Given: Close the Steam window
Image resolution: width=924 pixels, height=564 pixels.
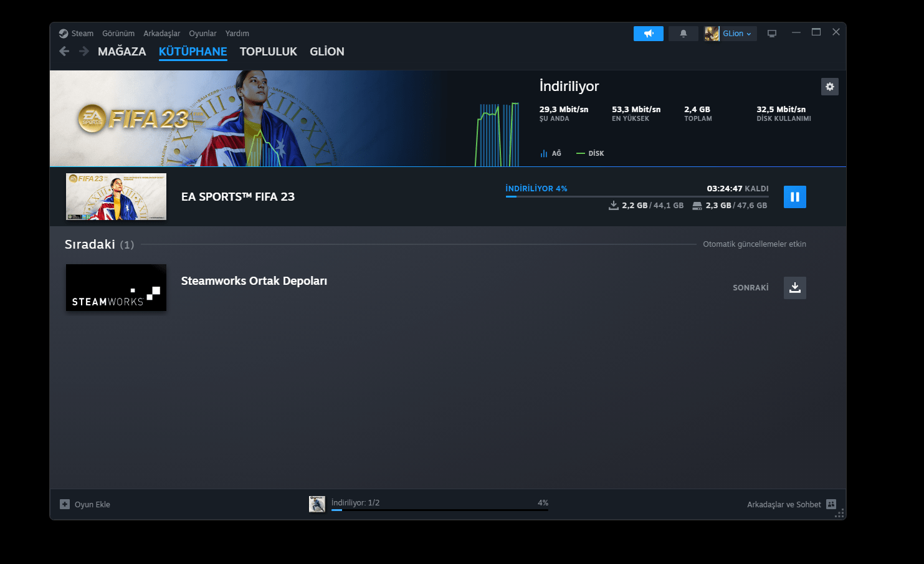Looking at the screenshot, I should (836, 32).
